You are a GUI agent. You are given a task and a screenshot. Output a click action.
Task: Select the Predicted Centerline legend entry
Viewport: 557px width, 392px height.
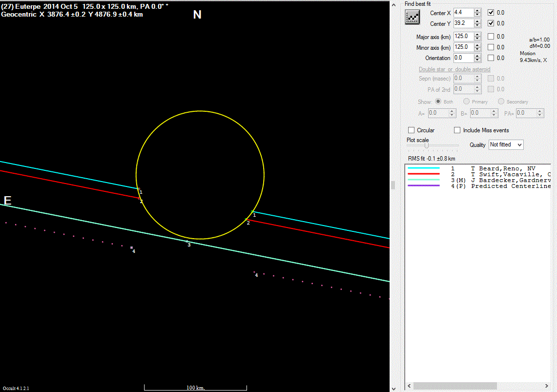pos(510,186)
